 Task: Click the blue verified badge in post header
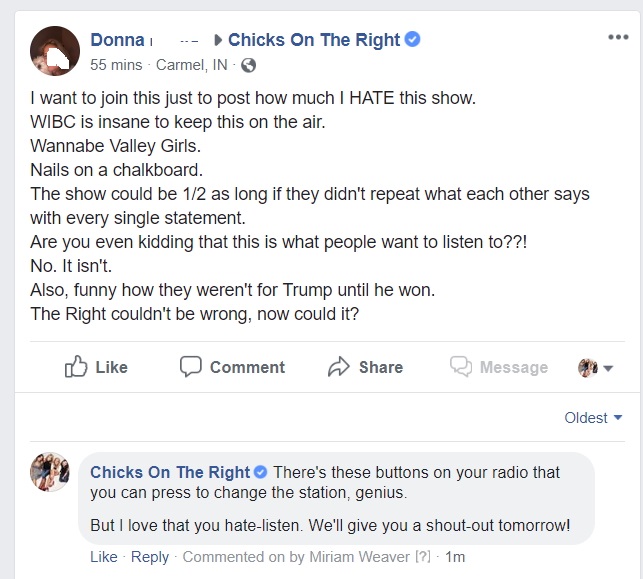[x=412, y=40]
